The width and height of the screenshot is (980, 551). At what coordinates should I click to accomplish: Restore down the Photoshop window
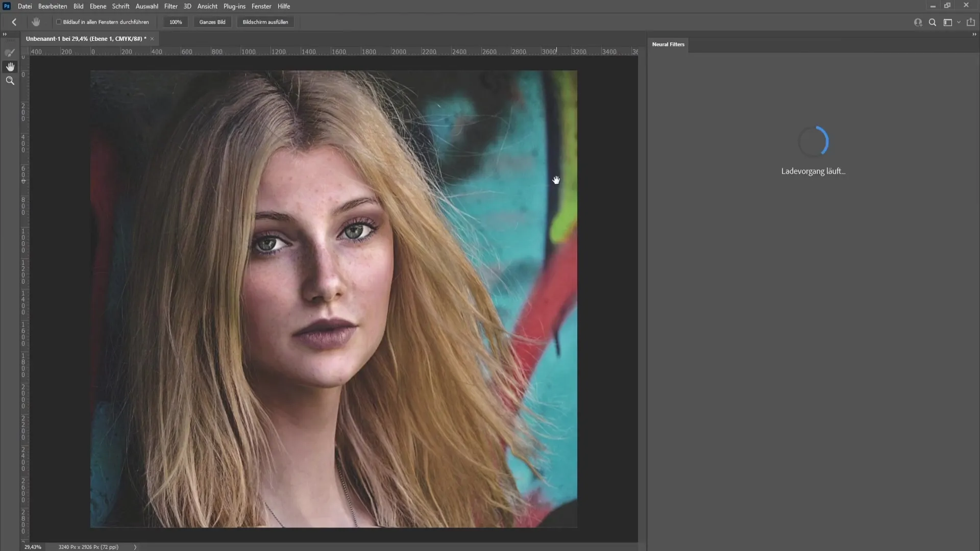pos(948,6)
